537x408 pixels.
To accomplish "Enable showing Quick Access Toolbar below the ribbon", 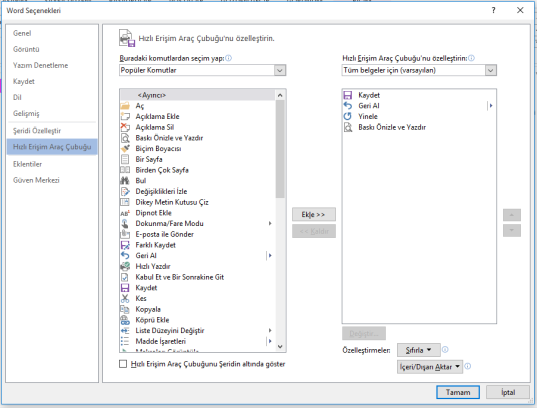I will 123,364.
